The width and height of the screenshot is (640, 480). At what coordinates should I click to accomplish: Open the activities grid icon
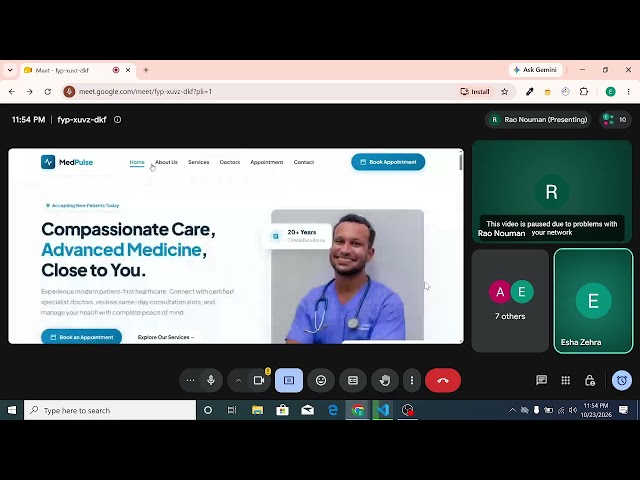[566, 380]
